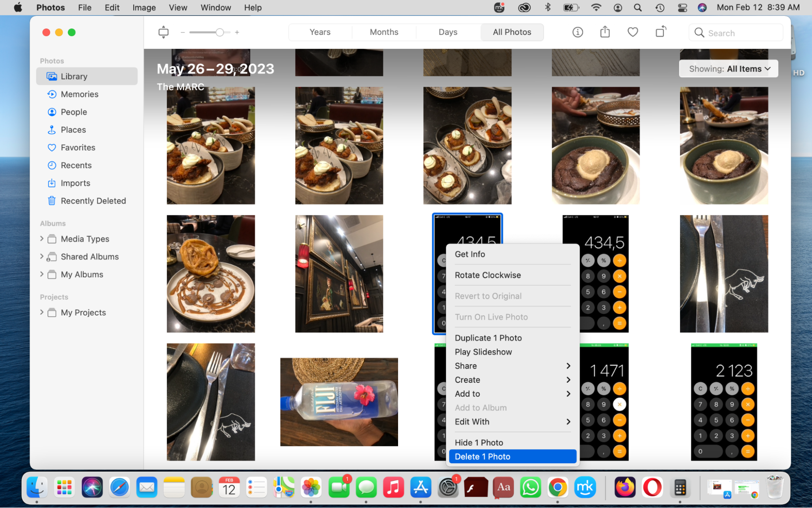The width and height of the screenshot is (812, 508).
Task: Open WhatsApp from the Dock
Action: pos(530,487)
